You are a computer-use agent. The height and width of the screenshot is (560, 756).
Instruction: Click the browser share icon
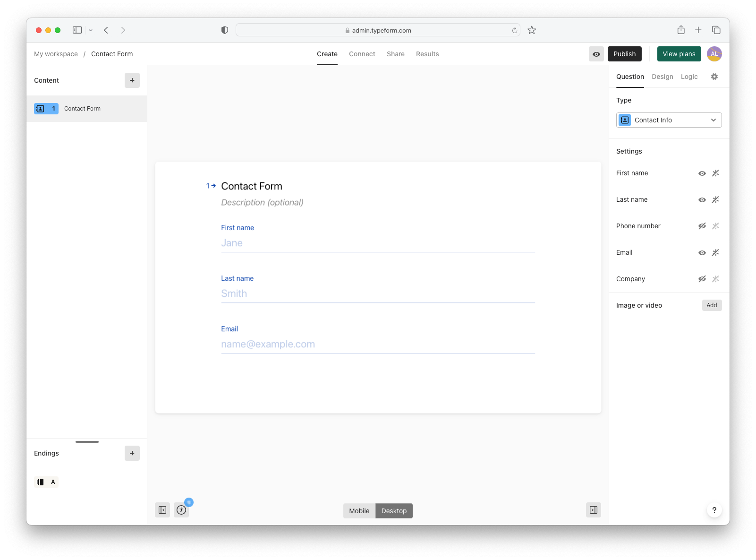pos(681,30)
